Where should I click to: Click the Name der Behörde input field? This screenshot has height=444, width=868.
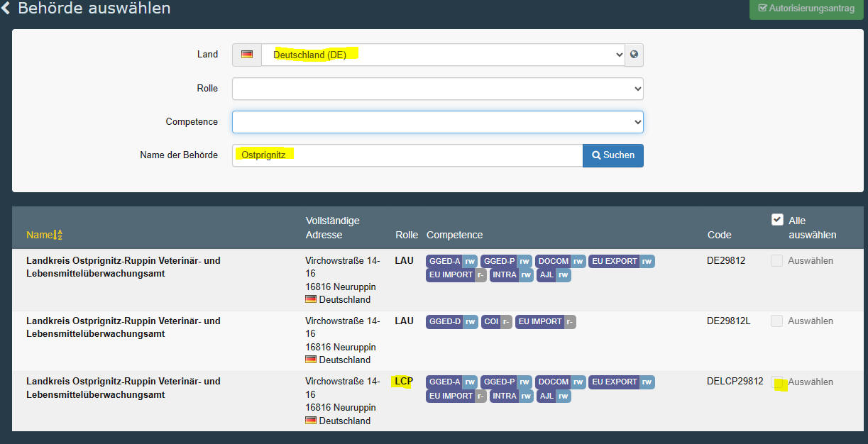407,155
